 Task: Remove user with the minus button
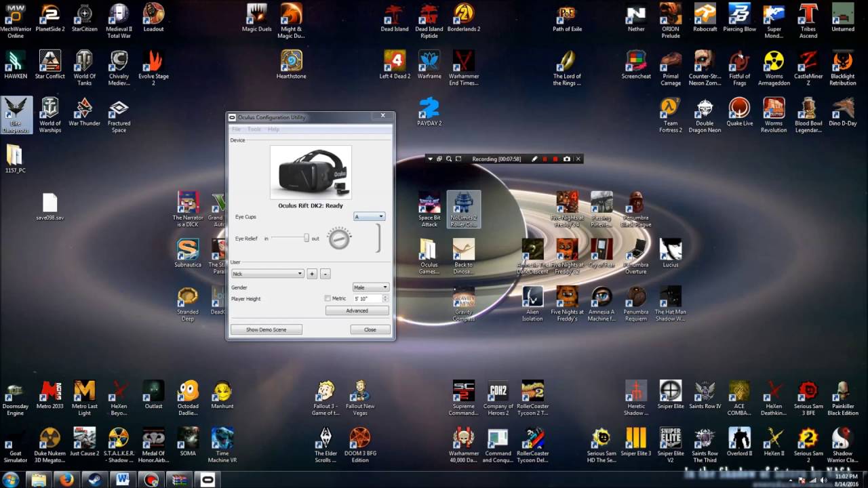pos(325,274)
